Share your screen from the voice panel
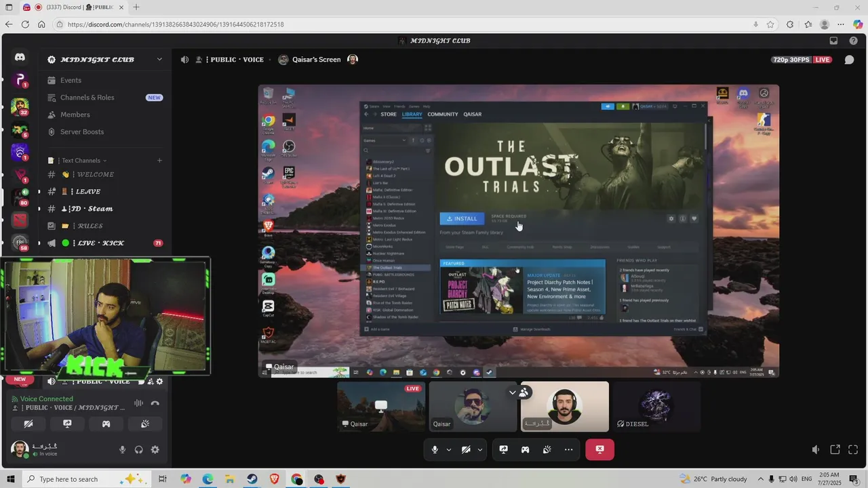Screen dimensions: 868x488 click(x=67, y=424)
